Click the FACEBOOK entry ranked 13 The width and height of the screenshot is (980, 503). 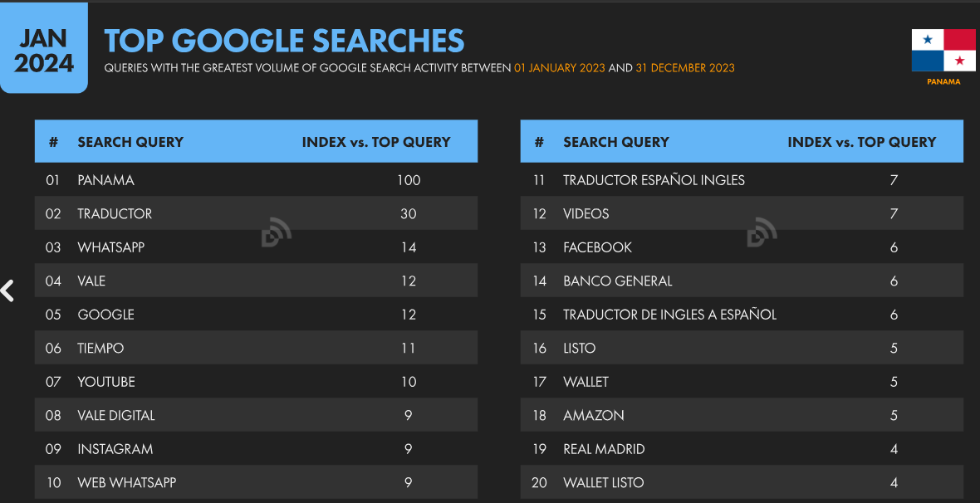point(742,247)
